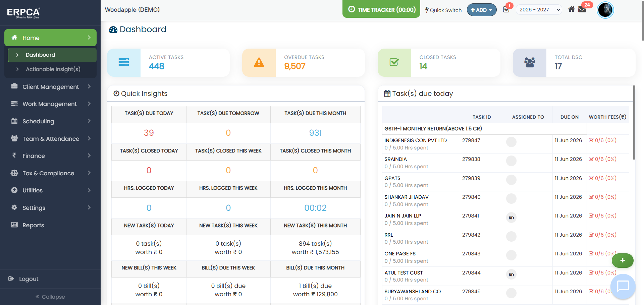Screen dimensions: 644x305
Task: Open the 2026 - 2027 year dropdown
Action: [539, 10]
